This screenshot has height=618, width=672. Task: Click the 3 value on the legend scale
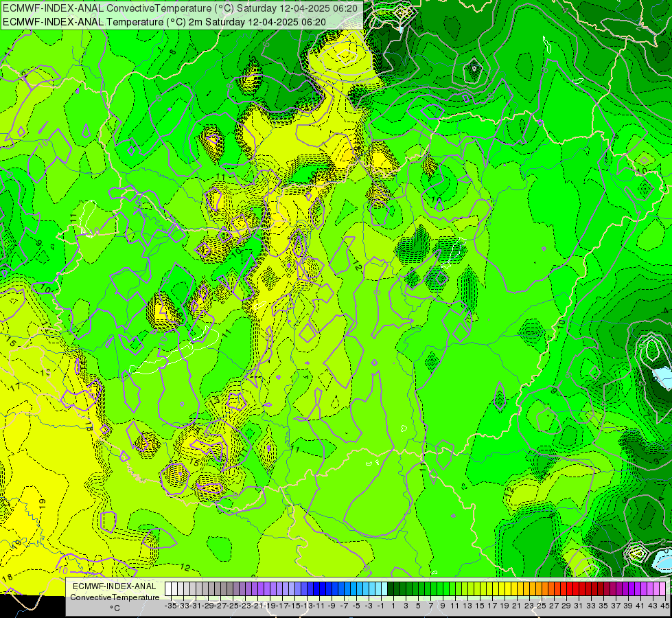tap(406, 606)
